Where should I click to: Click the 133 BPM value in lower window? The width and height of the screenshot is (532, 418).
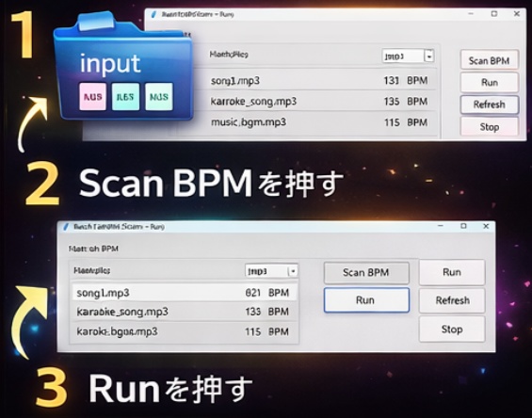pos(267,312)
